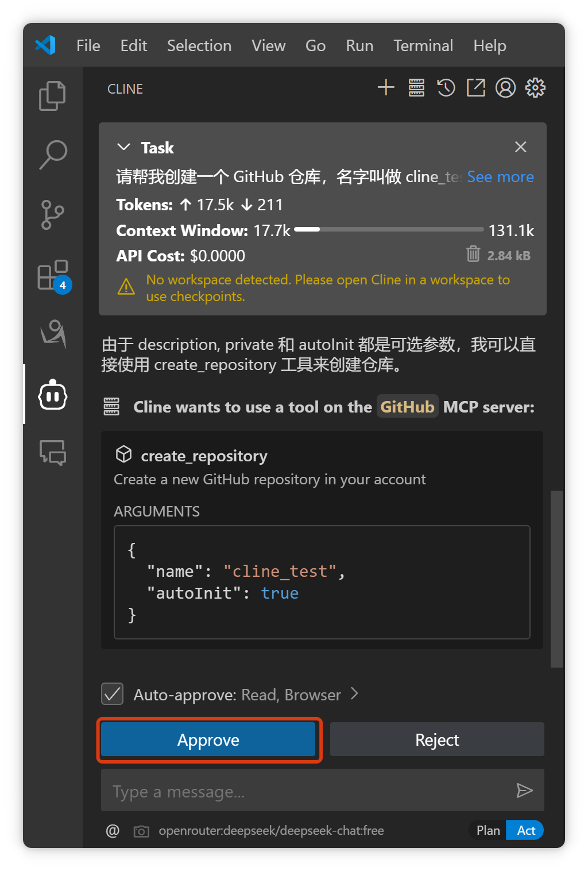Open the MCP Servers panel icon in the Cline header

pyautogui.click(x=416, y=88)
